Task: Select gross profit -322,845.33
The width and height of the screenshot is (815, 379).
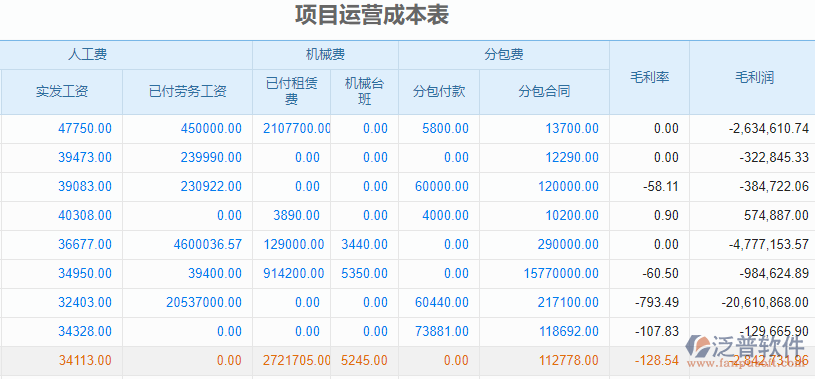Action: point(774,158)
